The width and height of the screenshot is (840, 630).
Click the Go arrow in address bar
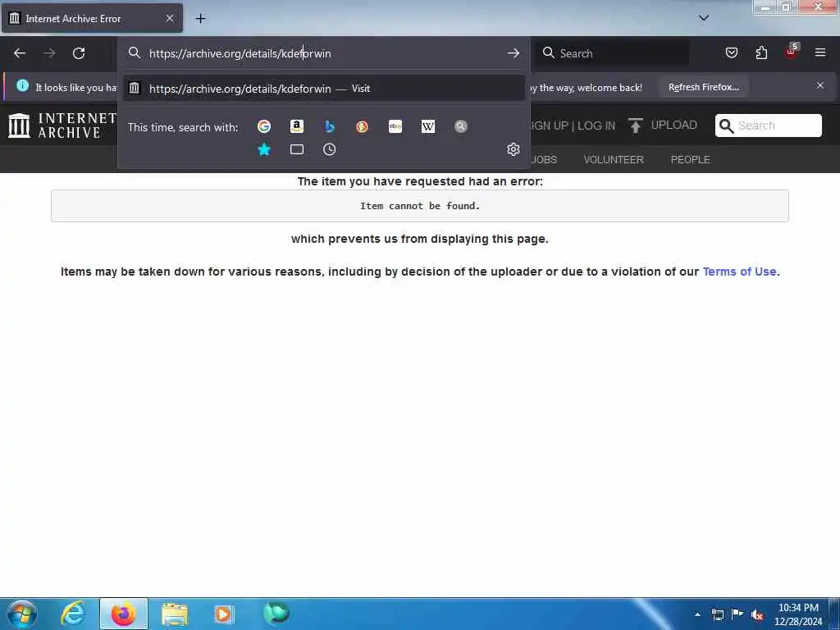(514, 53)
